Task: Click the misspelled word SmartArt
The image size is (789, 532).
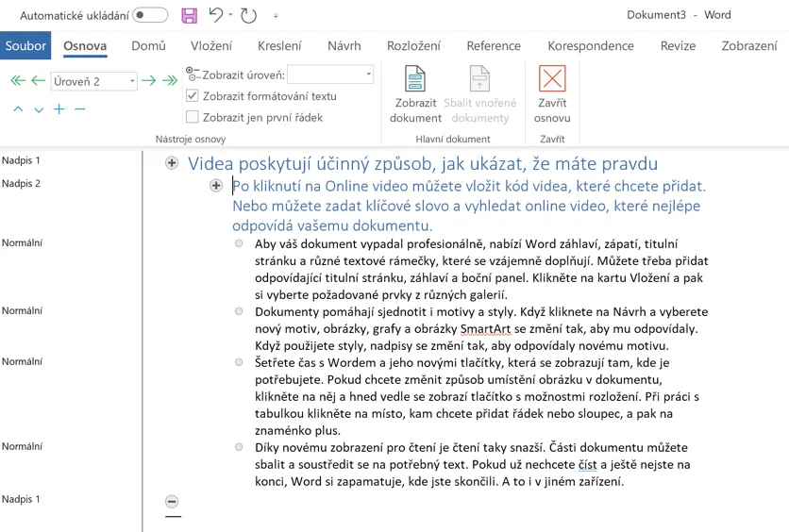Action: coord(485,329)
